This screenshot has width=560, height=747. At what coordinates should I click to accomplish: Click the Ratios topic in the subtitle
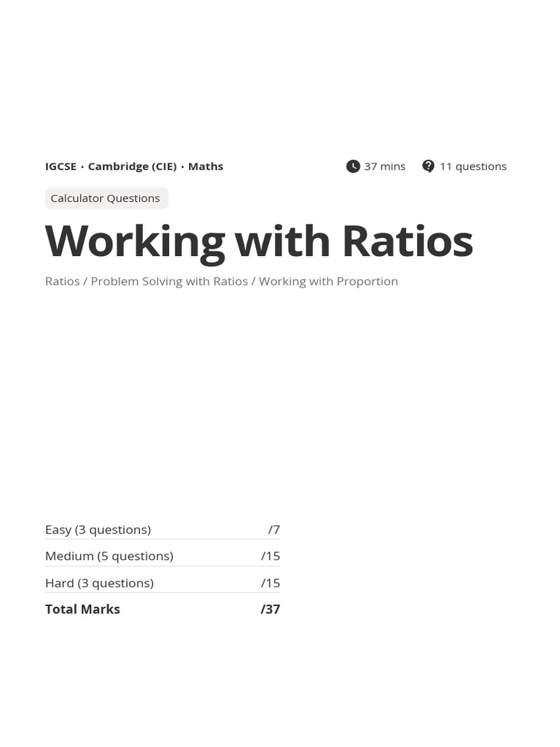point(63,281)
